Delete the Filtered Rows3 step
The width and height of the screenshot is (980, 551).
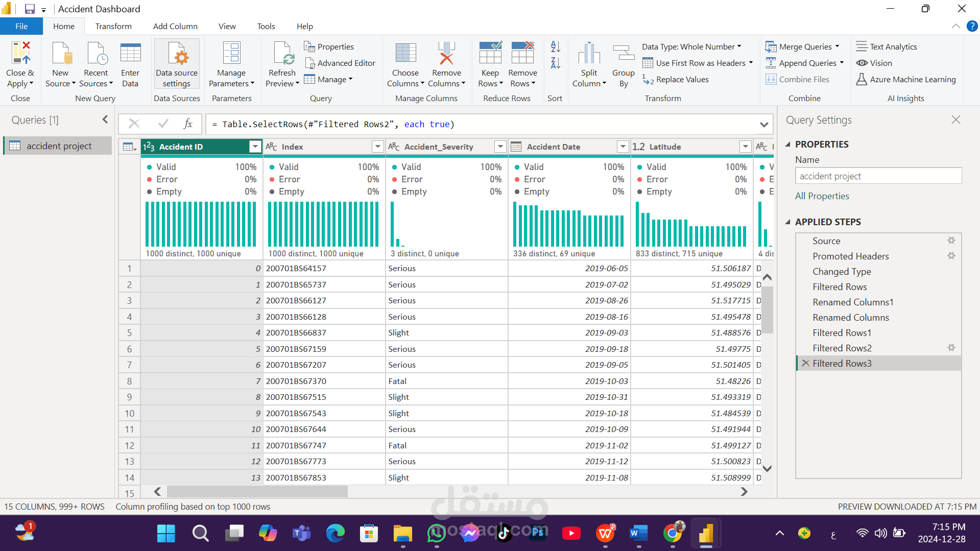pos(805,363)
